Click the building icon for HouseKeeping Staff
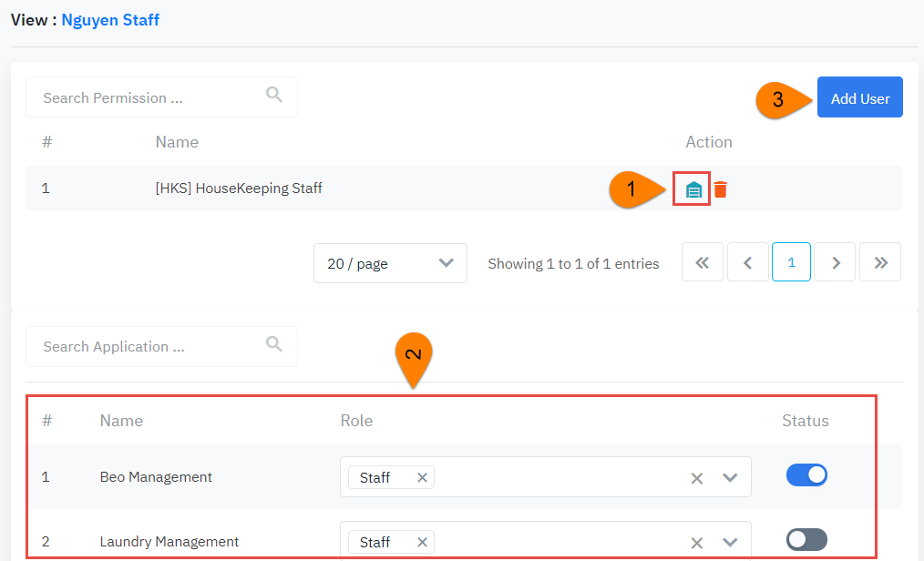Screen dimensions: 924x561 (x=693, y=189)
